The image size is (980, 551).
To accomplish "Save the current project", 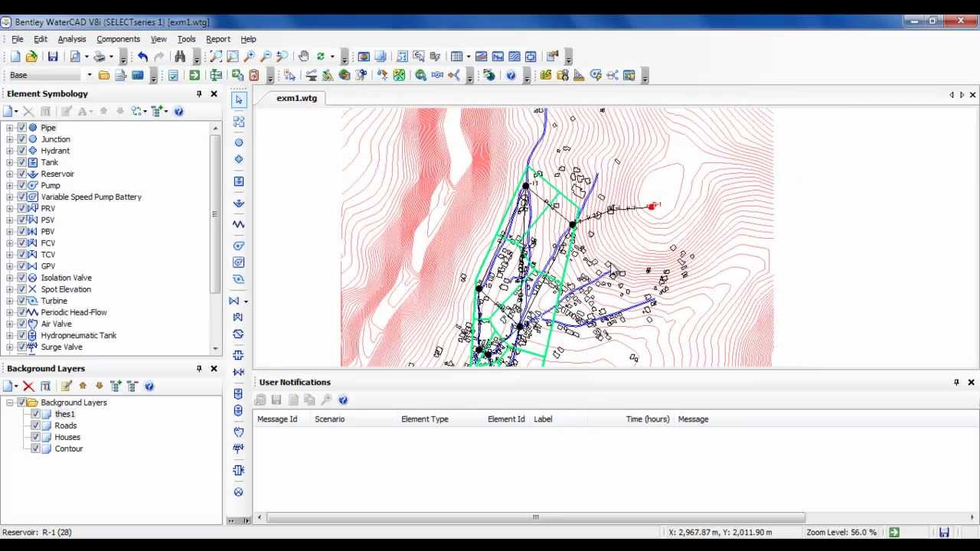I will coord(53,57).
